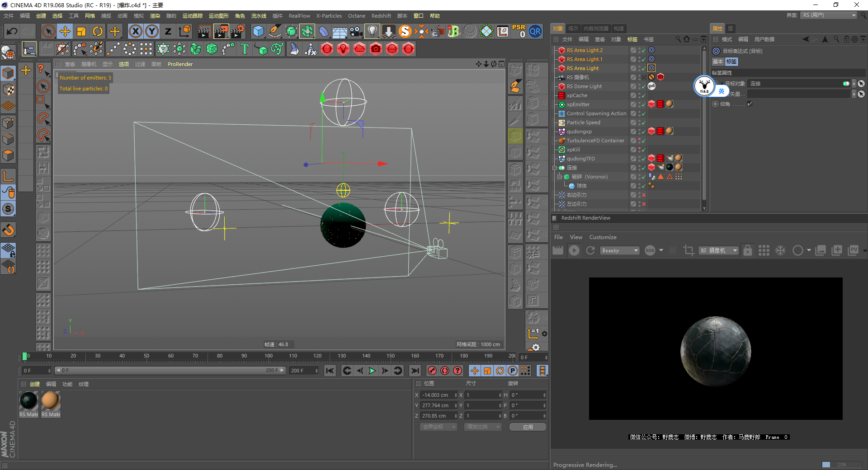The width and height of the screenshot is (868, 470).
Task: Click the Undo arrow in top toolbar
Action: (12, 31)
